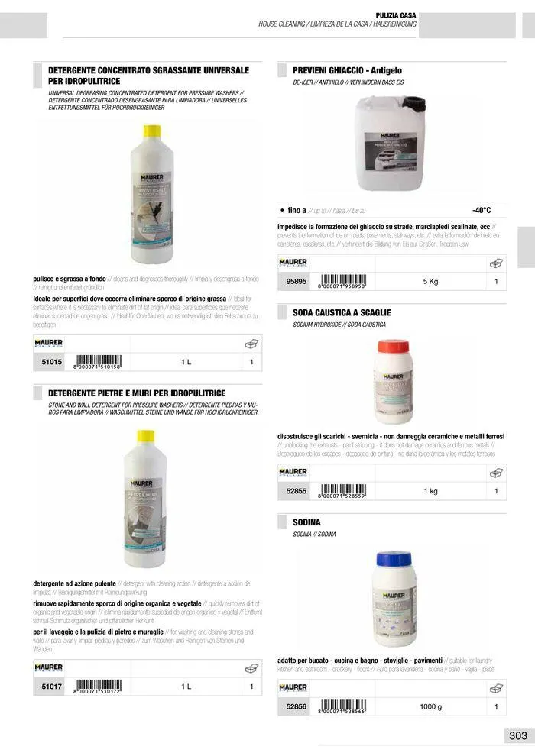Select the antifreeze canister product image
The image size is (535, 756).
point(390,144)
